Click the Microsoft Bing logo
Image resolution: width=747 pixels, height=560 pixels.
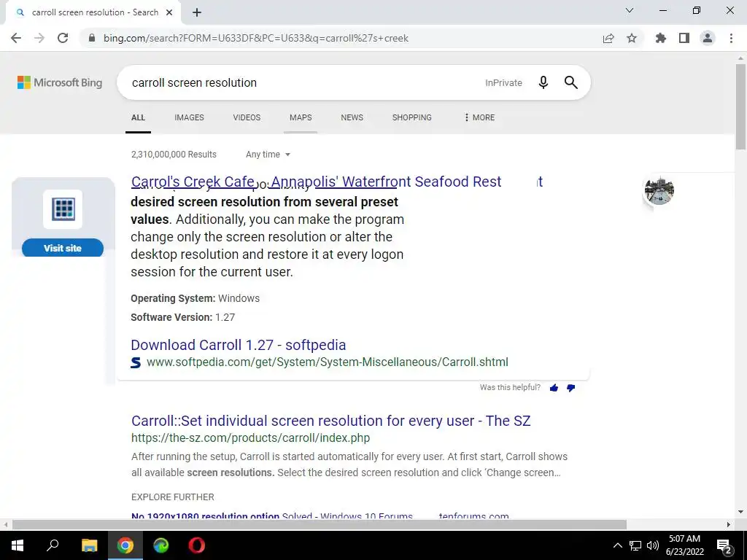point(60,82)
